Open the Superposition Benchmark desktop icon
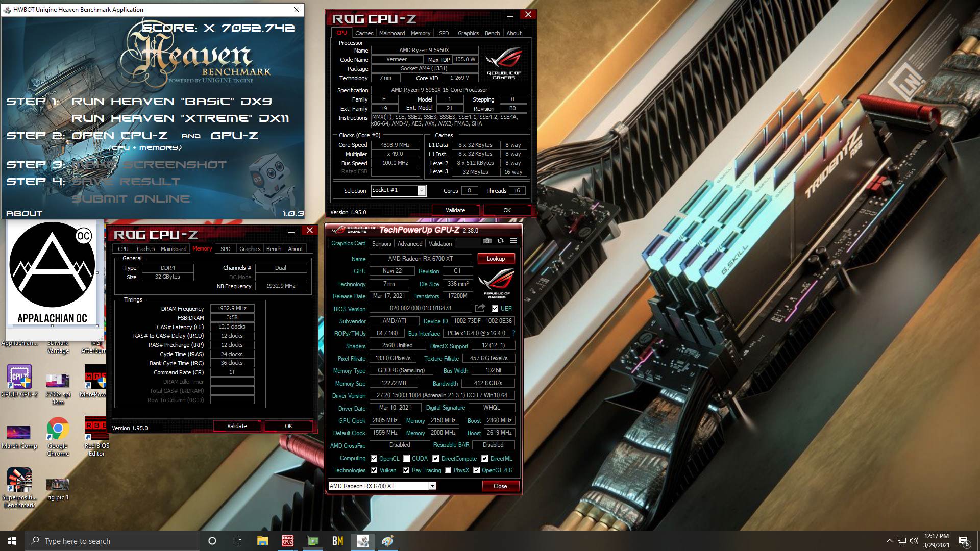This screenshot has height=551, width=980. tap(19, 488)
